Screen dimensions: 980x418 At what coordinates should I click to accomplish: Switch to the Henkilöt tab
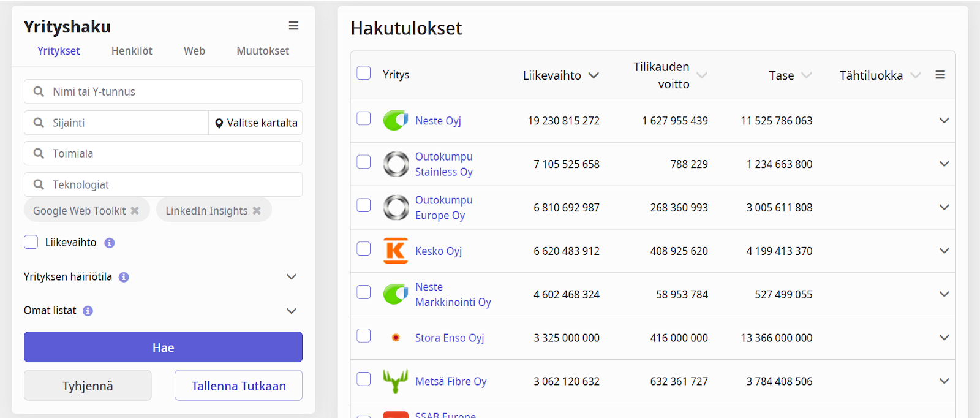click(x=132, y=51)
